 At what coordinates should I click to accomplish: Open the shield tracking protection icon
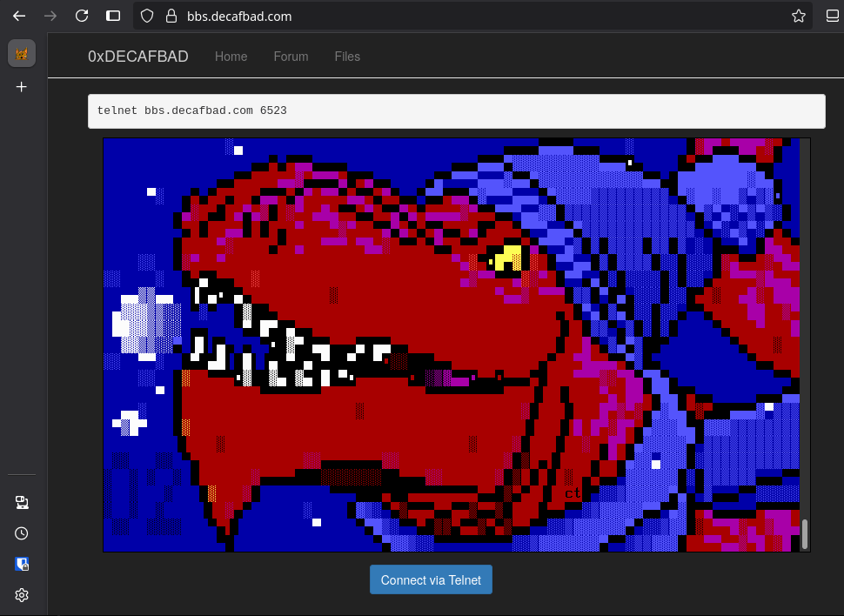point(147,16)
